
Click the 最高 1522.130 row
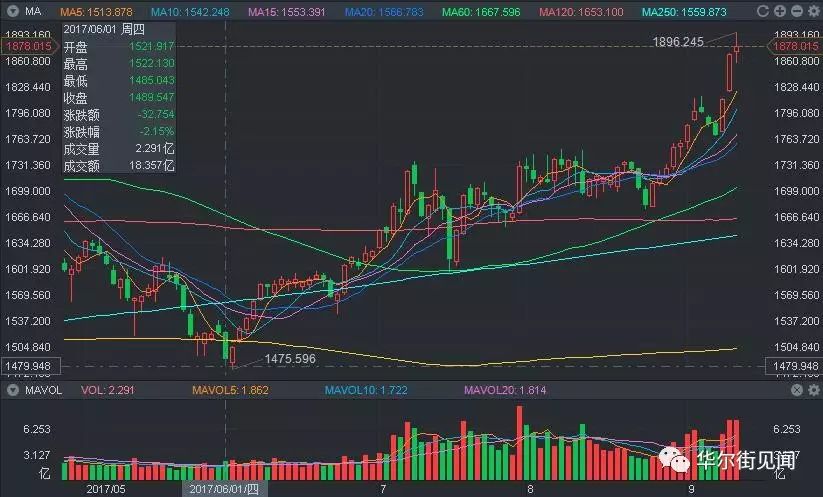119,64
